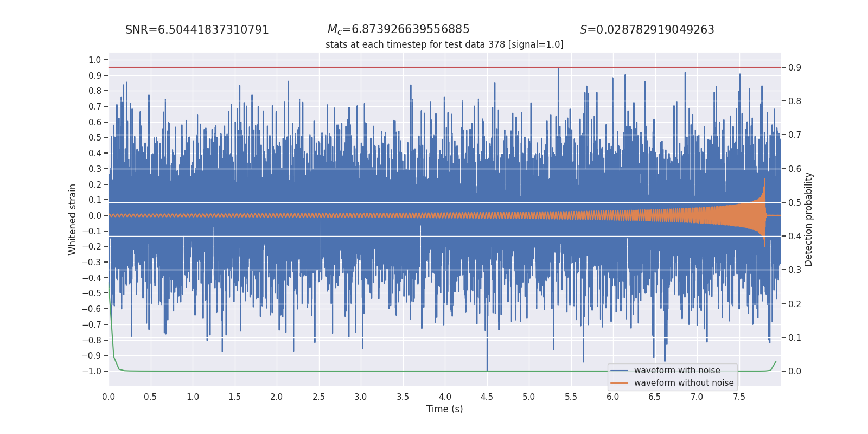Screen dimensions: 868x434
Task: Click the blue line sample in legend
Action: (620, 371)
